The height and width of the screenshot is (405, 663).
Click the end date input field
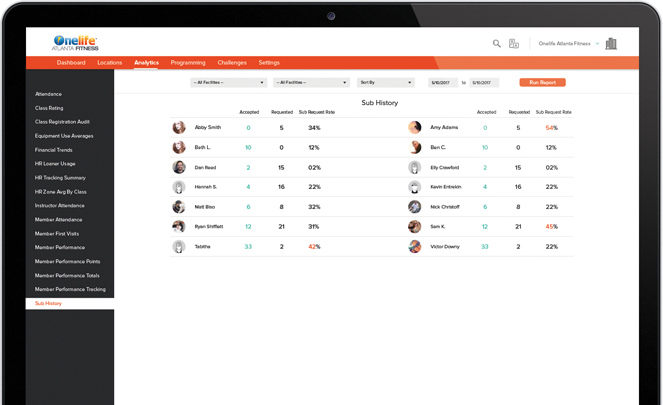point(484,83)
